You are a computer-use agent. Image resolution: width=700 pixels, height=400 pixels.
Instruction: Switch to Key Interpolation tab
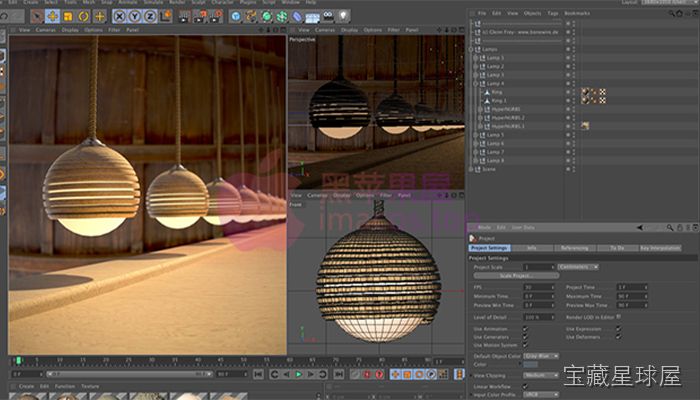tap(661, 248)
